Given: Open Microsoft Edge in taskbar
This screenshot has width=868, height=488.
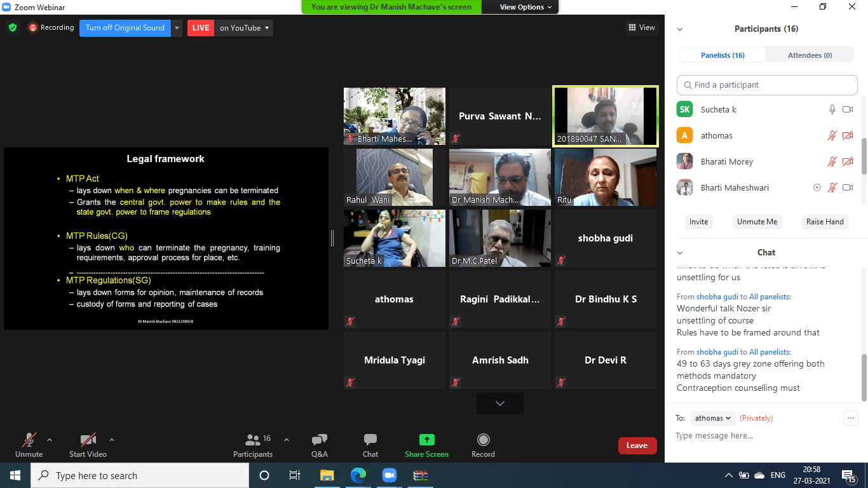Looking at the screenshot, I should click(x=358, y=475).
